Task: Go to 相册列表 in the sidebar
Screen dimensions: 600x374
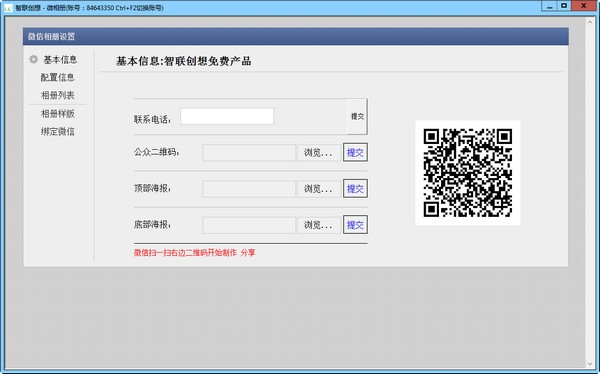Action: coord(58,95)
